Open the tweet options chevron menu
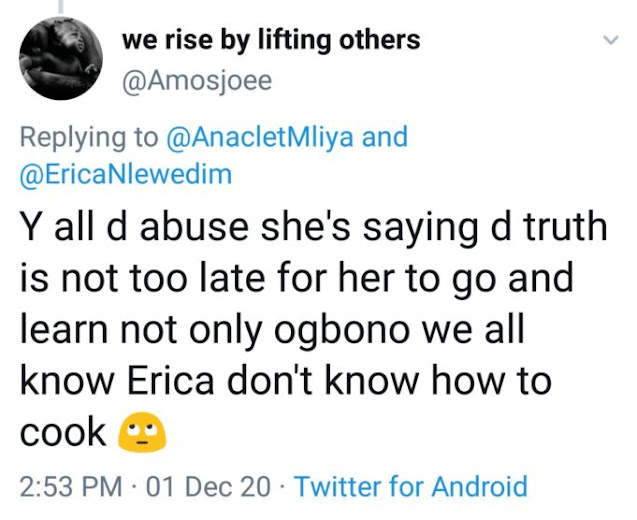 pos(609,42)
